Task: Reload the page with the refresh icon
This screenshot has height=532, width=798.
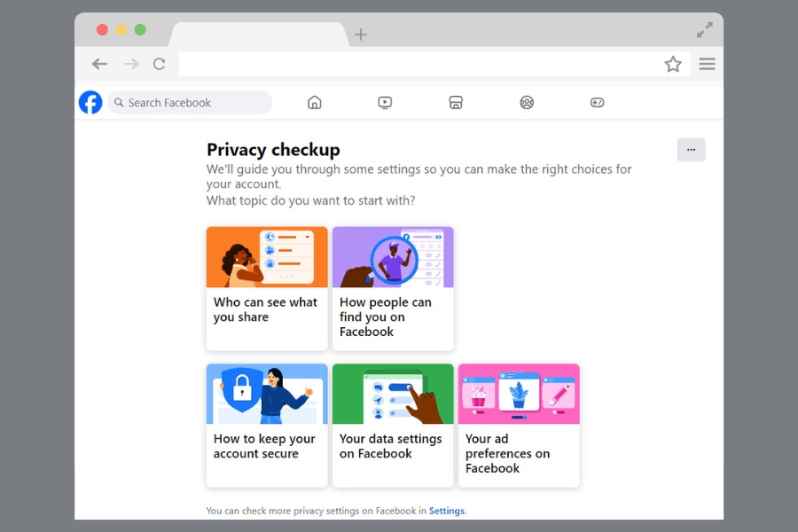Action: pos(160,63)
